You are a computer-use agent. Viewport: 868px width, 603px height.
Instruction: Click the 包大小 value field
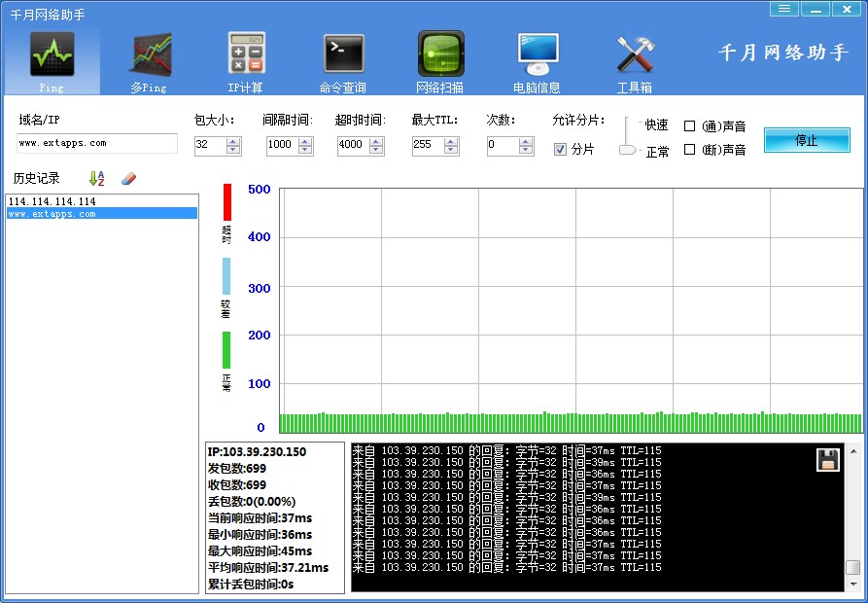[210, 146]
